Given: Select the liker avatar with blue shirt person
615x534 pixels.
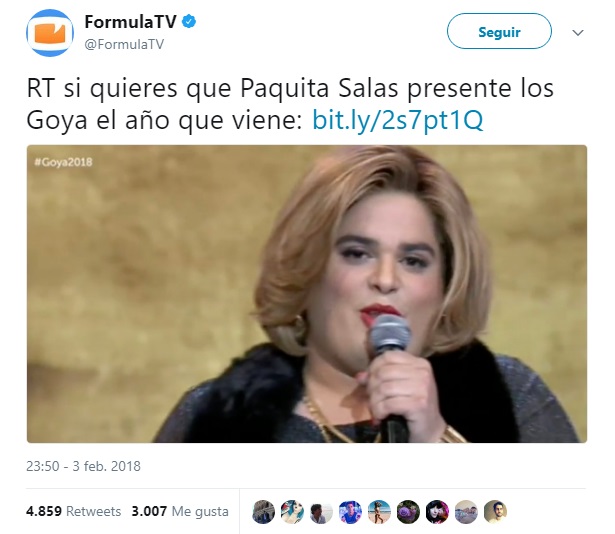Looking at the screenshot, I should 350,512.
